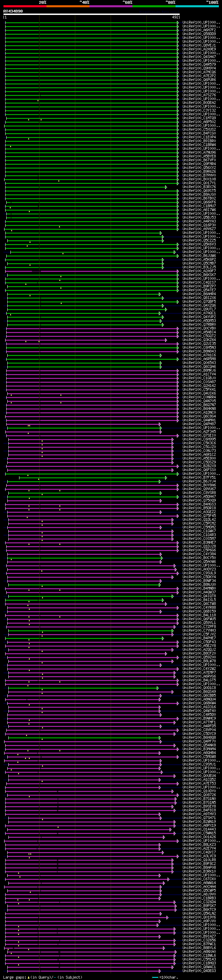Open hit UniRef100_Q58DD9

pos(199,34)
